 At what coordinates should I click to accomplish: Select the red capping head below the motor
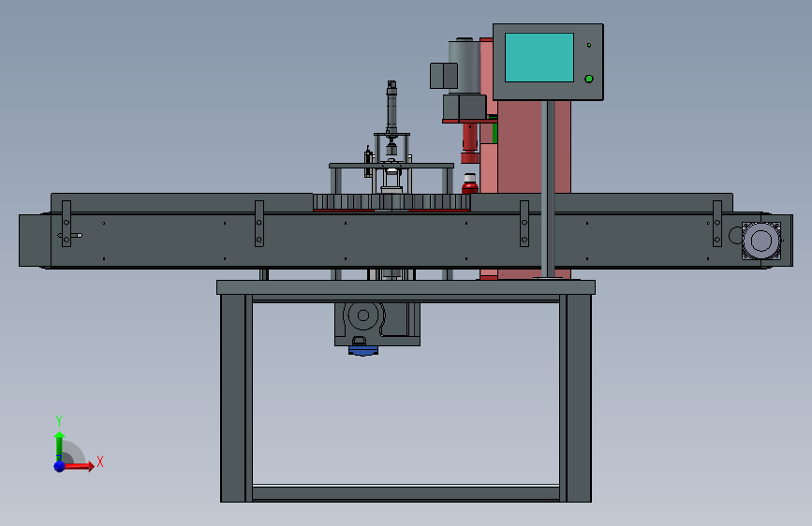point(470,143)
